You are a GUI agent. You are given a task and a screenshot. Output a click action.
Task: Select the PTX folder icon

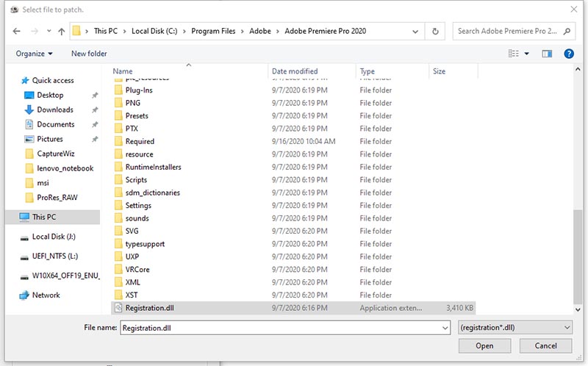[x=118, y=129]
